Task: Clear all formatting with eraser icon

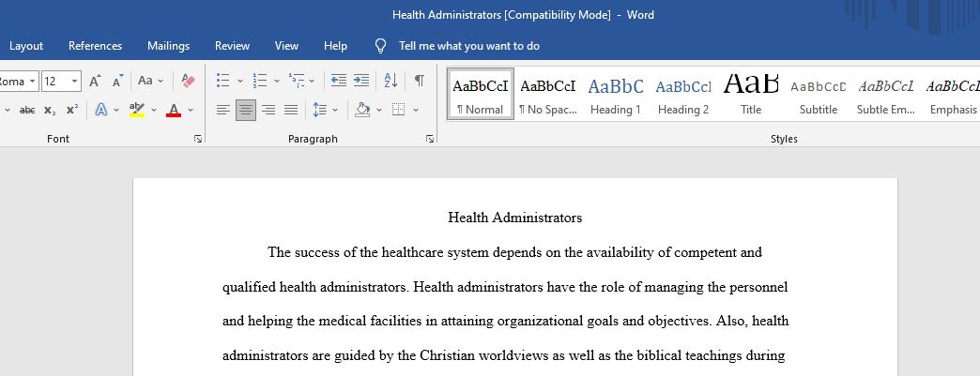Action: coord(188,81)
